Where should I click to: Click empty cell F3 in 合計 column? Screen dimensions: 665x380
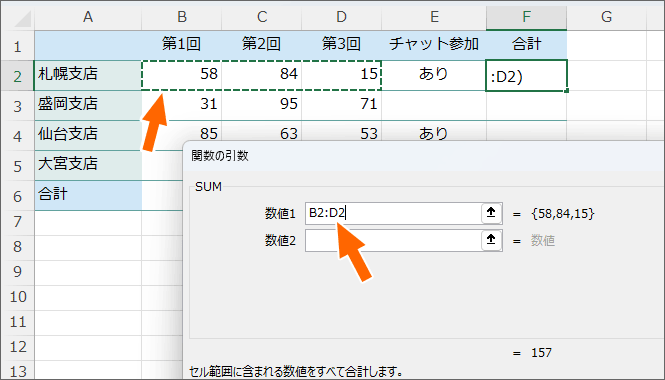pyautogui.click(x=526, y=105)
